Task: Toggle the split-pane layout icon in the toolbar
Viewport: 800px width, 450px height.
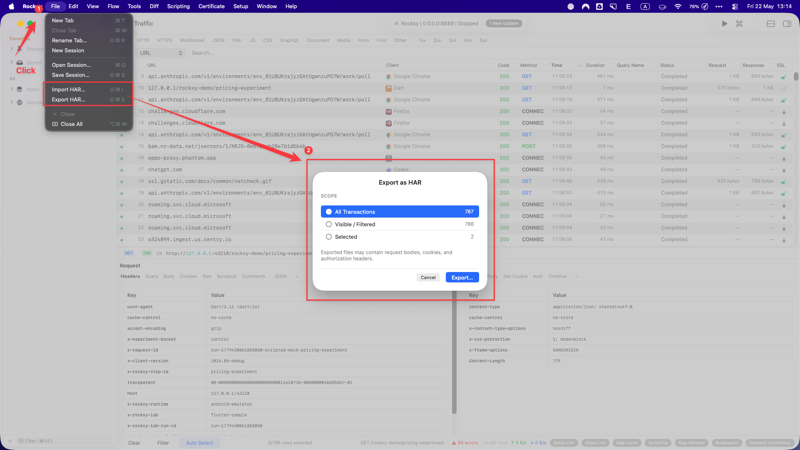Action: 770,23
